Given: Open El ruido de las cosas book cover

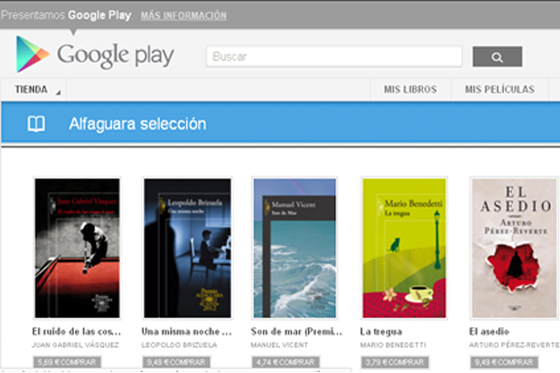Looking at the screenshot, I should [77, 248].
